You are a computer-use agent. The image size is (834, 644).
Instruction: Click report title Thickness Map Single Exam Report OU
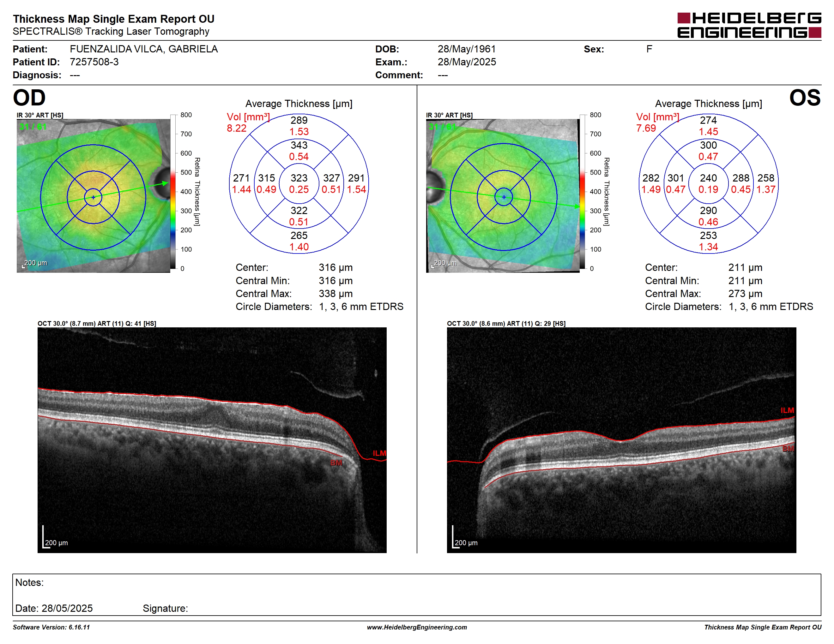coord(114,19)
